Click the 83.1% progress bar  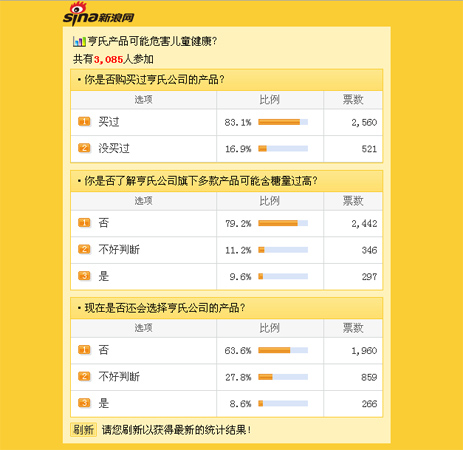click(283, 122)
